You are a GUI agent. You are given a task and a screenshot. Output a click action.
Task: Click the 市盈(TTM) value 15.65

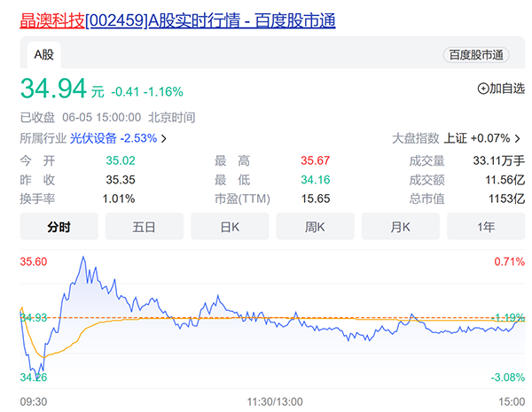(x=316, y=198)
